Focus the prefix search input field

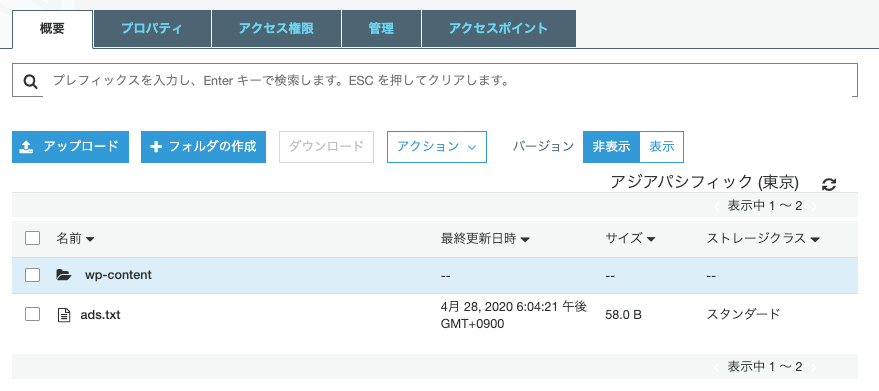(450, 80)
